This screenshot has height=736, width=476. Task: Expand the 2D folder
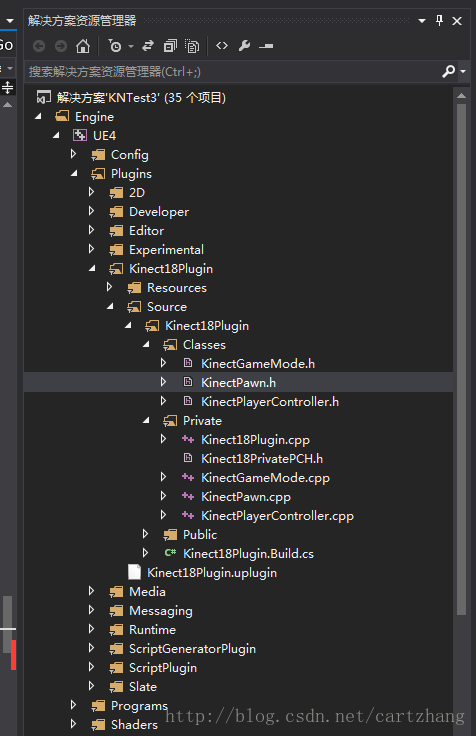(92, 192)
